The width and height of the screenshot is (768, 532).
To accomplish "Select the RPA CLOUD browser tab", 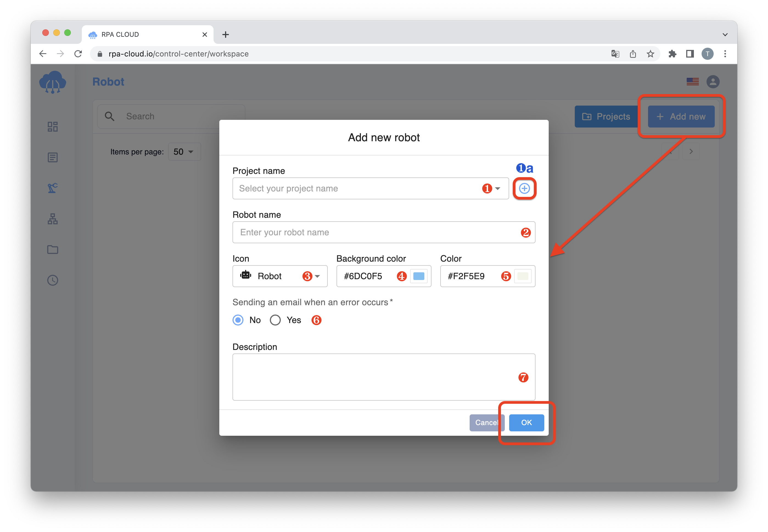I will (148, 34).
